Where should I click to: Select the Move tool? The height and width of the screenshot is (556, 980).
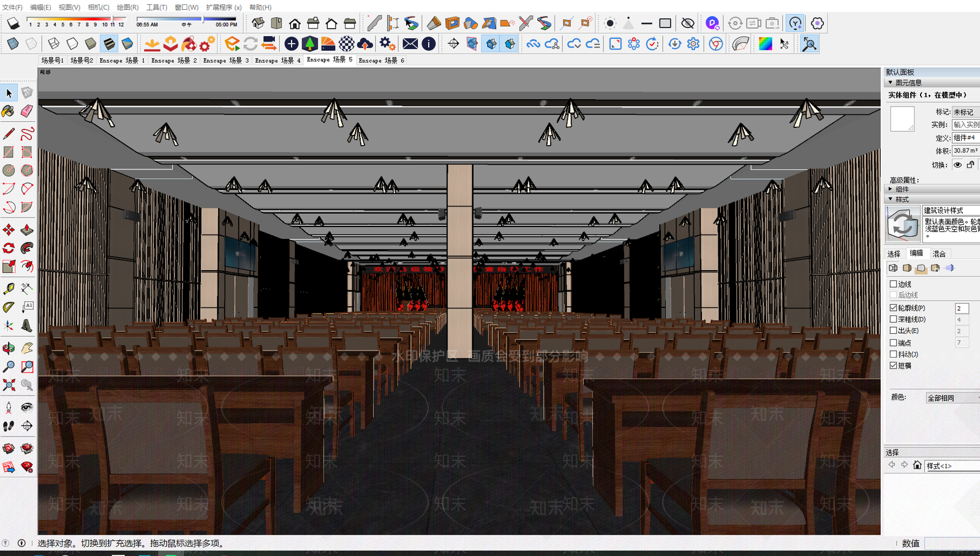coord(9,230)
